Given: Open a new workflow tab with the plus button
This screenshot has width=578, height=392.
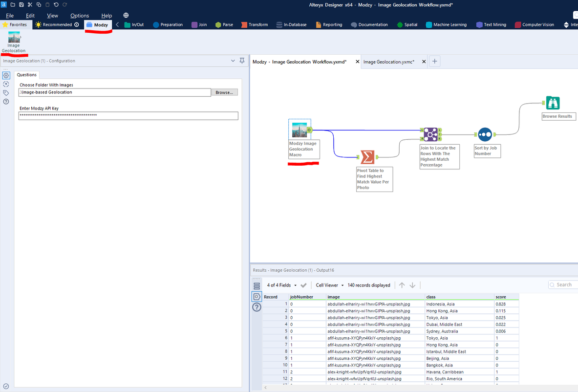Looking at the screenshot, I should click(x=434, y=61).
